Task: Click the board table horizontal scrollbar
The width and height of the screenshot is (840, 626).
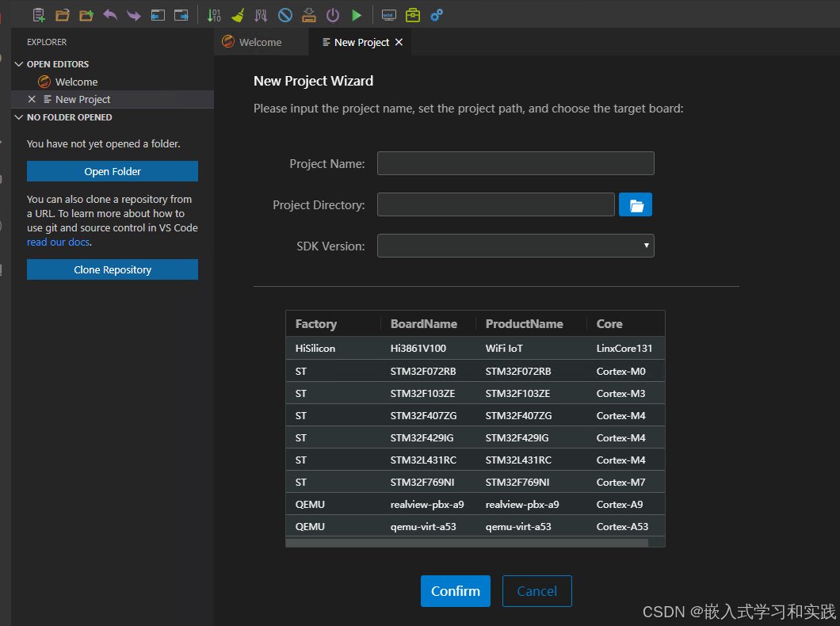Action: pos(467,543)
